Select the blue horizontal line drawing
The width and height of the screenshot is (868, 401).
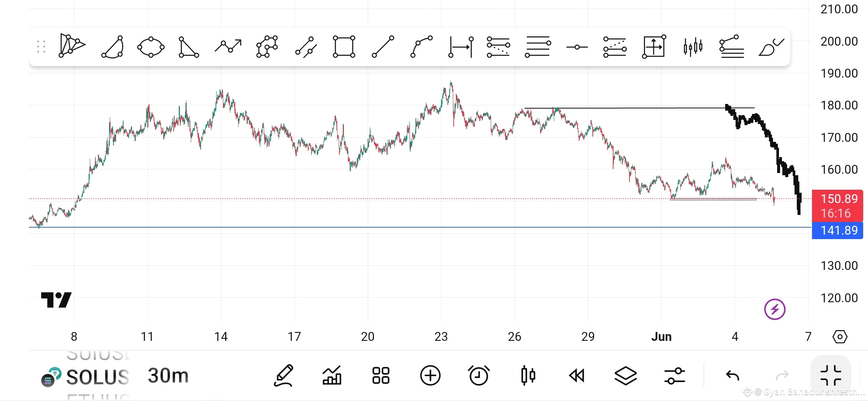click(x=420, y=227)
